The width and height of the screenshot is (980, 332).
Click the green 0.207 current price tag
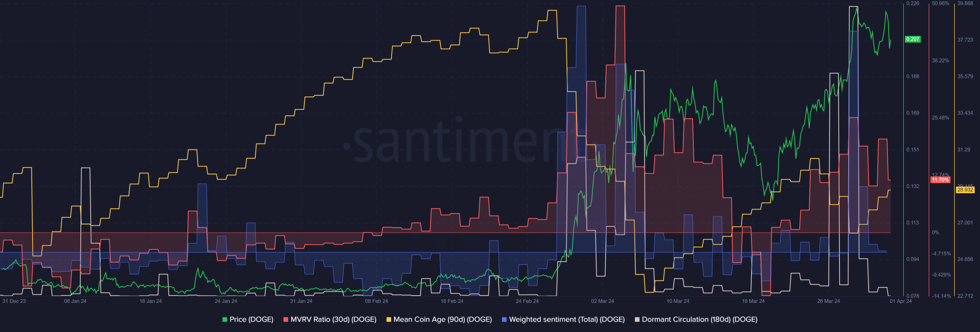(x=913, y=39)
